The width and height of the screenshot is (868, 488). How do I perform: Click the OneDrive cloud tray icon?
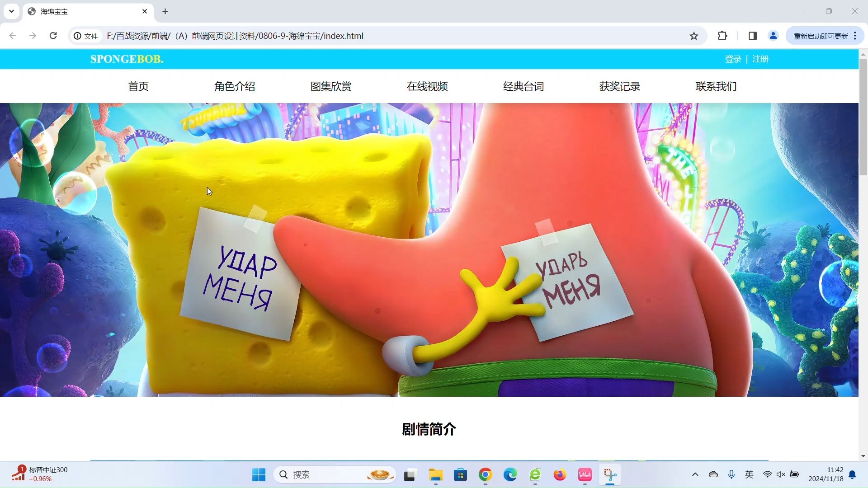click(x=713, y=474)
